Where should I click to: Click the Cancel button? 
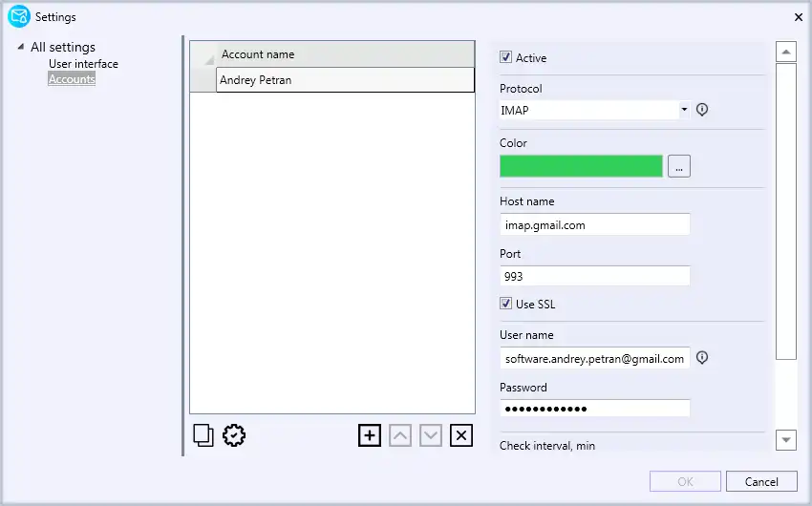coord(761,481)
